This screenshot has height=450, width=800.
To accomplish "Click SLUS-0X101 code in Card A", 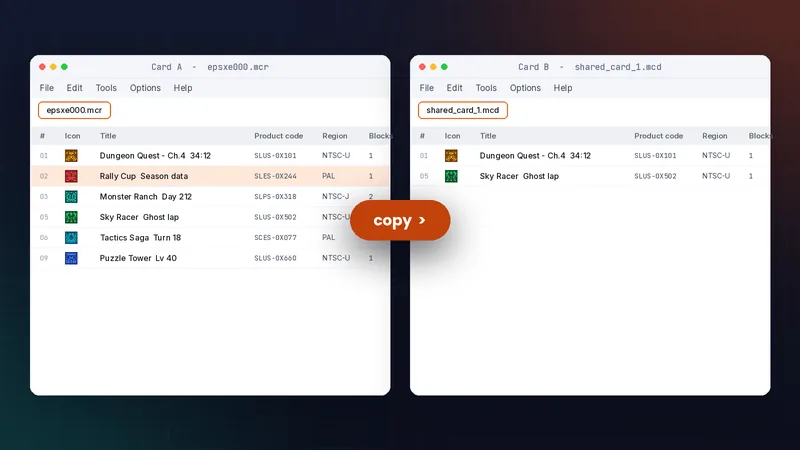I will [276, 156].
